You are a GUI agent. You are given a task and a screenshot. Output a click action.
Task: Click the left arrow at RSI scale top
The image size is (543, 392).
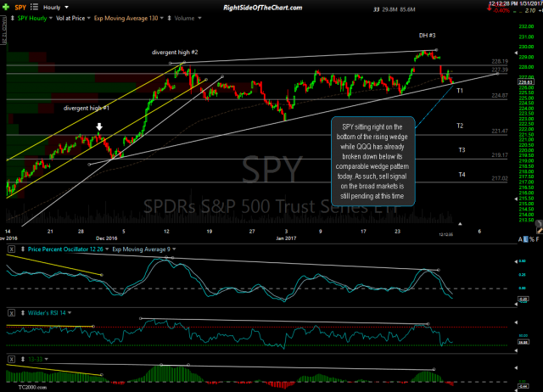click(516, 322)
